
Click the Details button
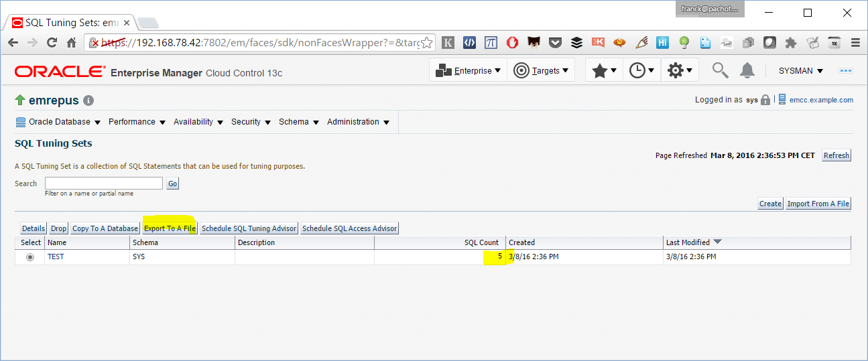point(34,228)
